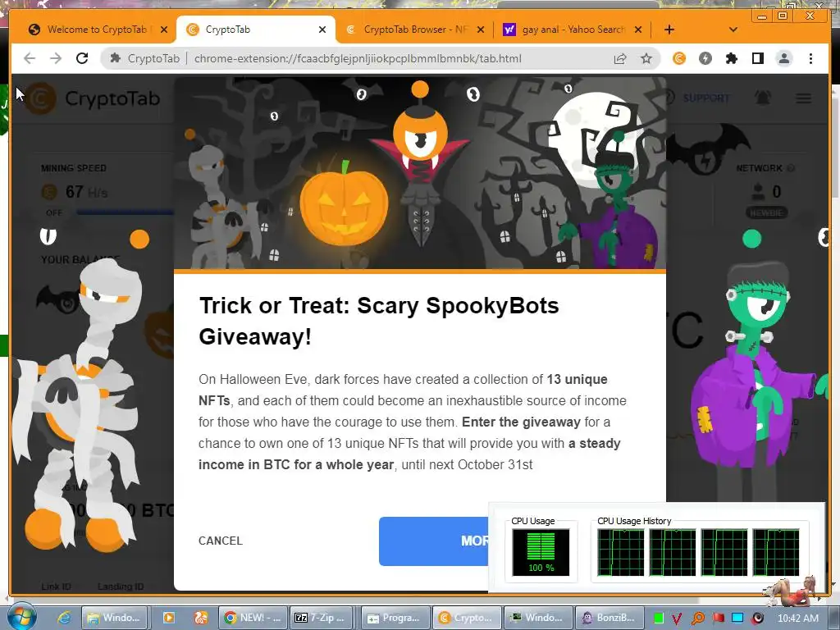Screen dimensions: 840x630
Task: Open Windows Explorer taskbar button
Action: point(113,618)
